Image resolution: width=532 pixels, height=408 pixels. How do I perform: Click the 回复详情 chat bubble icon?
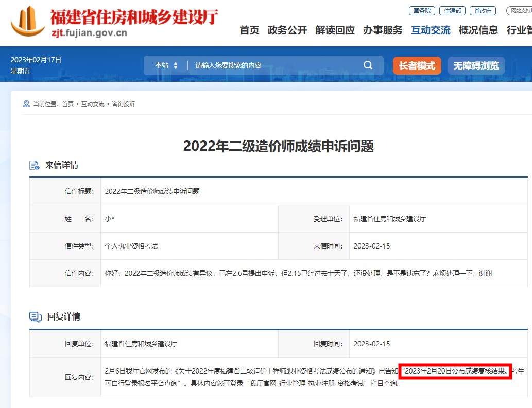pos(35,317)
